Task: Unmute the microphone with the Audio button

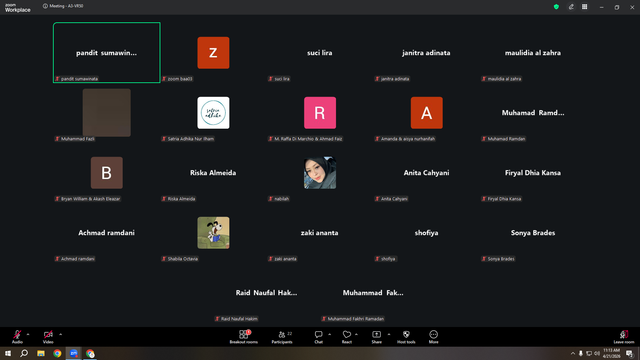Action: coord(17,337)
